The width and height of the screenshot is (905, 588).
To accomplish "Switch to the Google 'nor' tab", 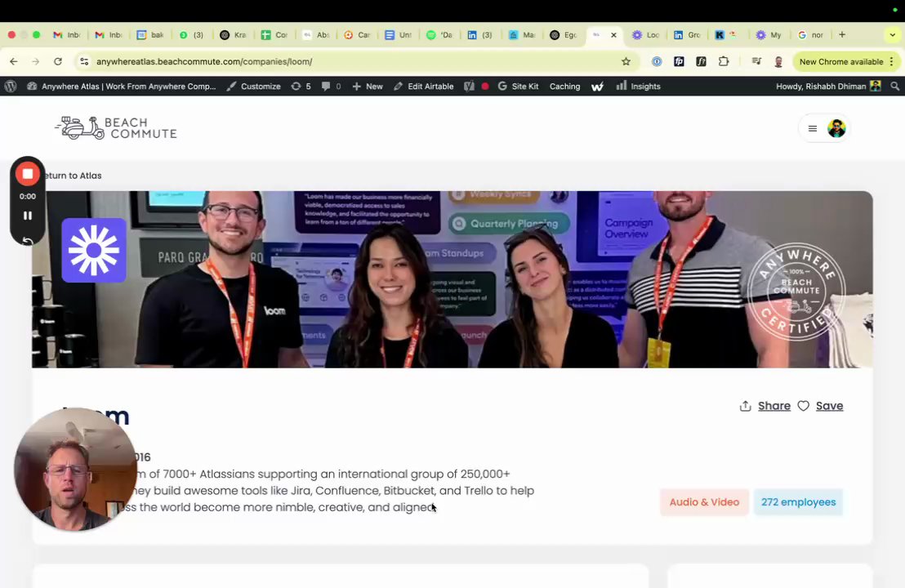I will click(x=811, y=34).
